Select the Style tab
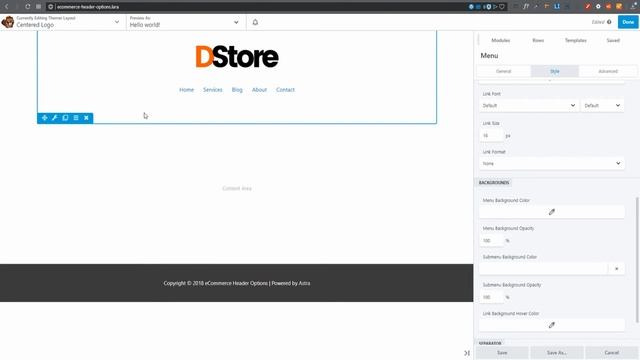The height and width of the screenshot is (360, 640). 555,71
